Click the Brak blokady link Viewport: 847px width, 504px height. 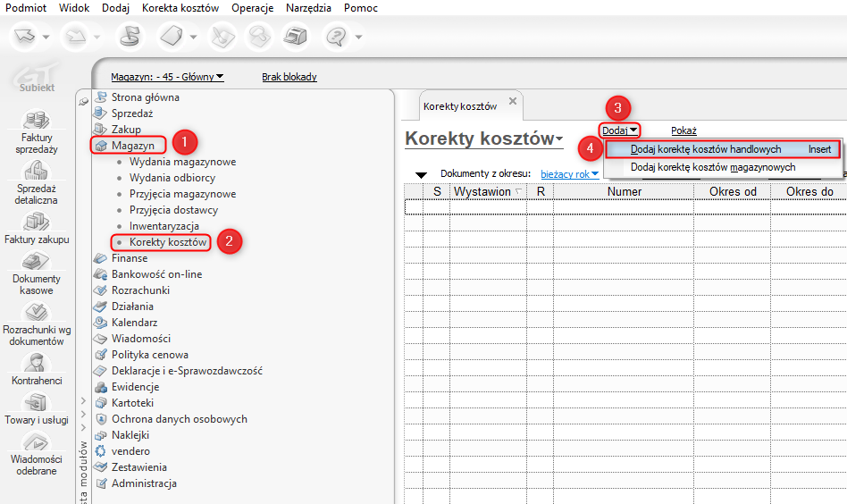pyautogui.click(x=289, y=77)
